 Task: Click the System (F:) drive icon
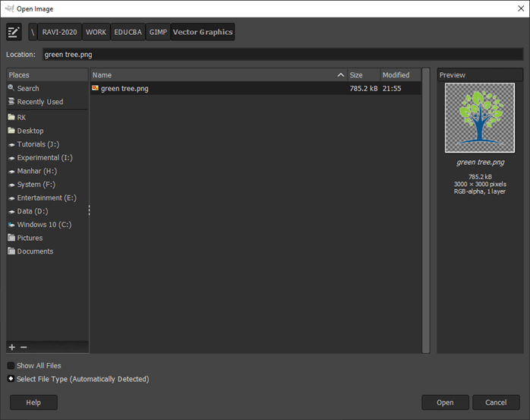11,185
